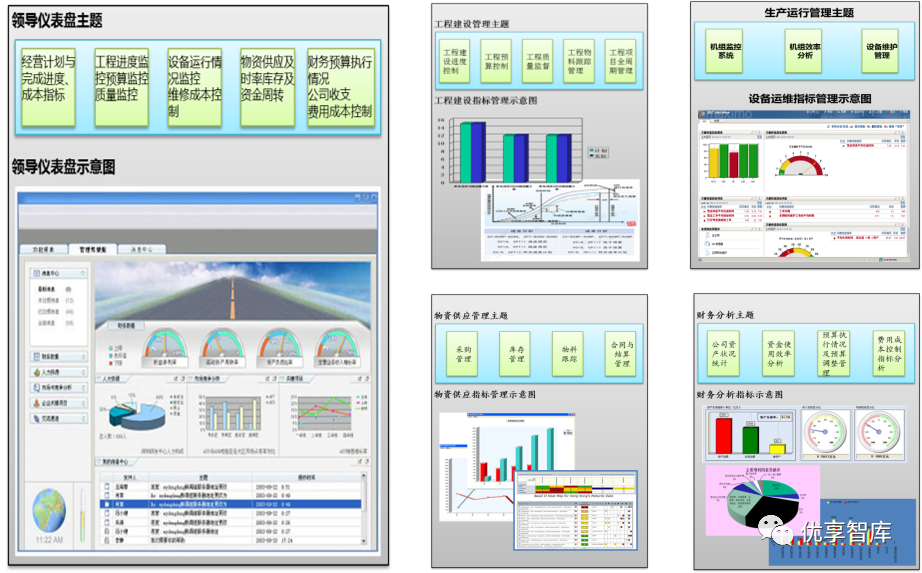Expand the 交流通道 sidebar section arrow
The image size is (922, 573).
click(x=83, y=418)
